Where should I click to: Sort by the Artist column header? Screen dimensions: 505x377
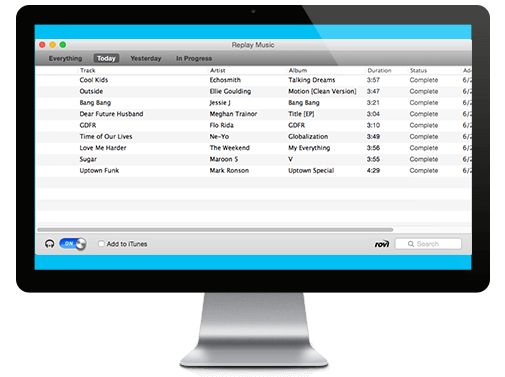pyautogui.click(x=218, y=70)
